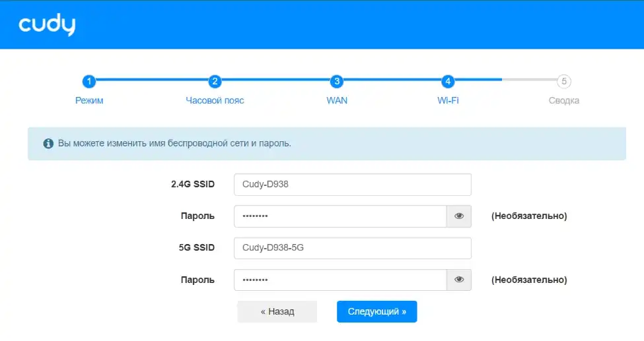This screenshot has width=644, height=341.
Task: Click step 5 circle in wizard
Action: pos(563,82)
